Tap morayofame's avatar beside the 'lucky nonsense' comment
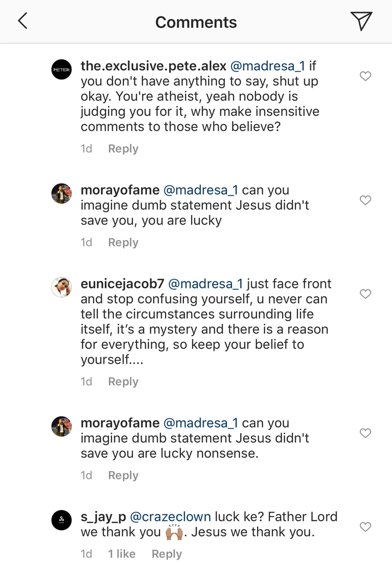The image size is (392, 565). (x=62, y=427)
